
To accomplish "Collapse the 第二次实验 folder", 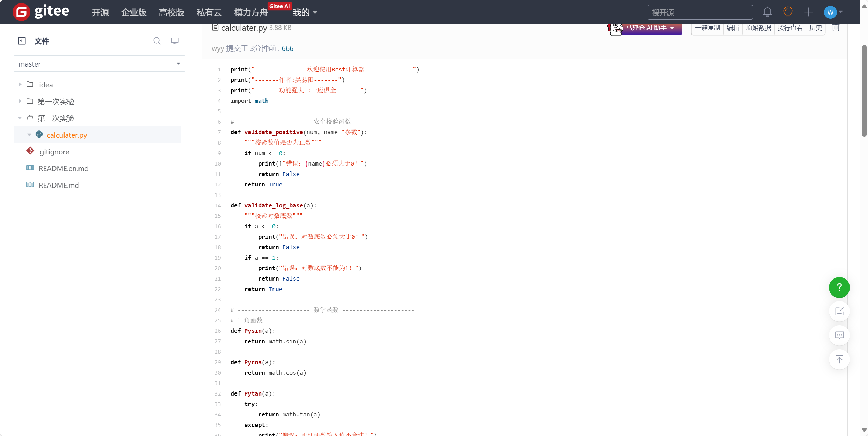I will [x=20, y=118].
